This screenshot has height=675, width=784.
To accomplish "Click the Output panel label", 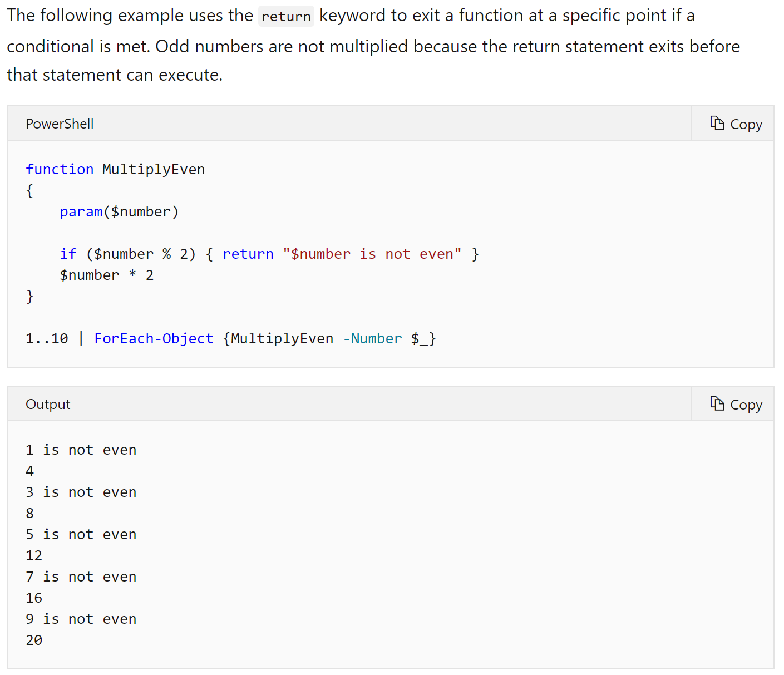I will 47,404.
